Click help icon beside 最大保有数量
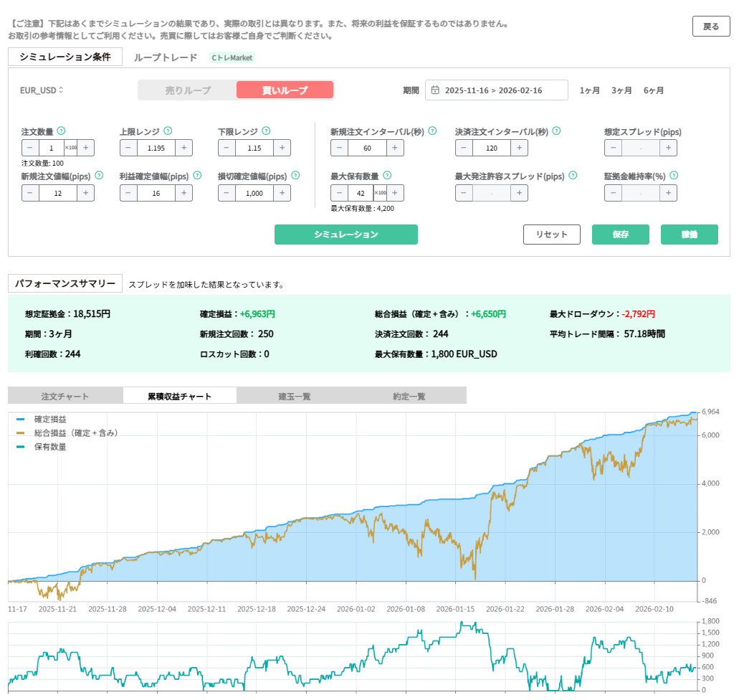This screenshot has height=700, width=739. pyautogui.click(x=387, y=176)
